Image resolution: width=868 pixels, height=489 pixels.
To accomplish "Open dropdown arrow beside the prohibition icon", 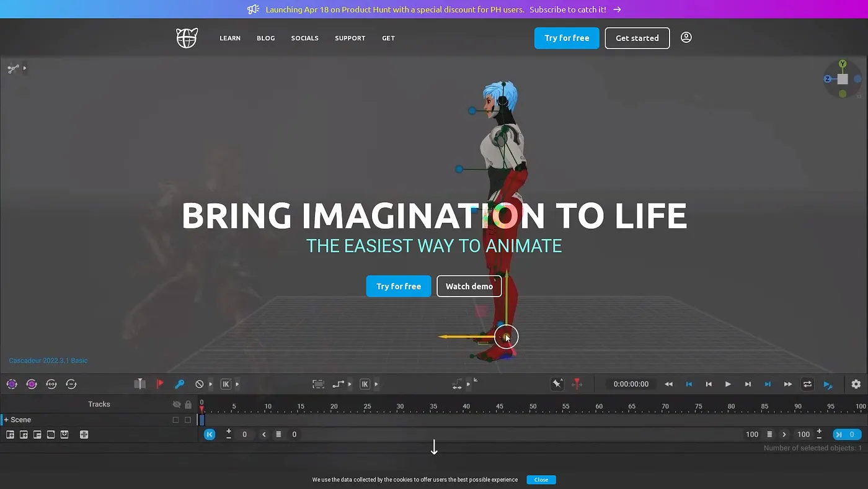I will click(211, 384).
